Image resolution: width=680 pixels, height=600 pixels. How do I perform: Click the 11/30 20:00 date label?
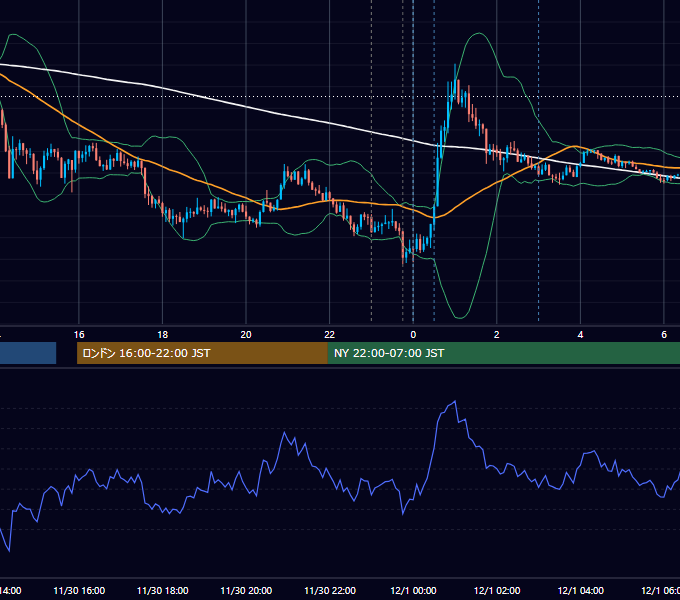(x=246, y=590)
